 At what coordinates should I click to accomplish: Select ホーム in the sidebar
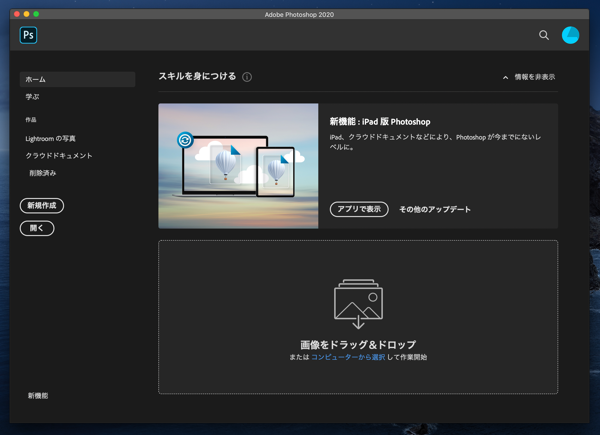click(77, 80)
